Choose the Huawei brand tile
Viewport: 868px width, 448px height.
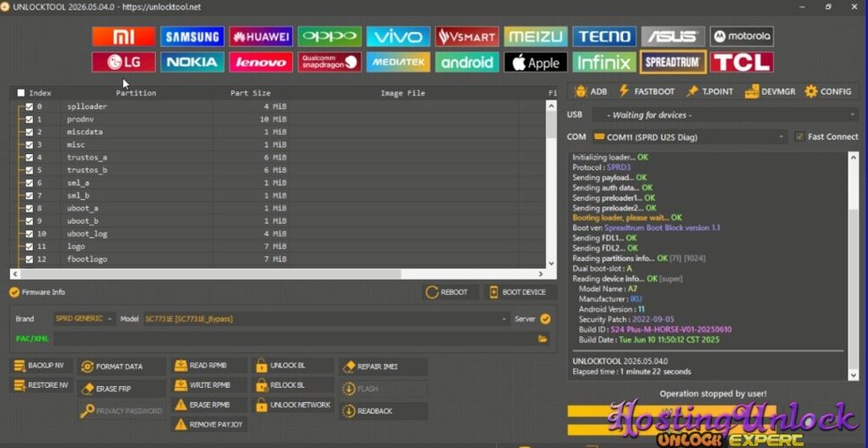pyautogui.click(x=261, y=37)
